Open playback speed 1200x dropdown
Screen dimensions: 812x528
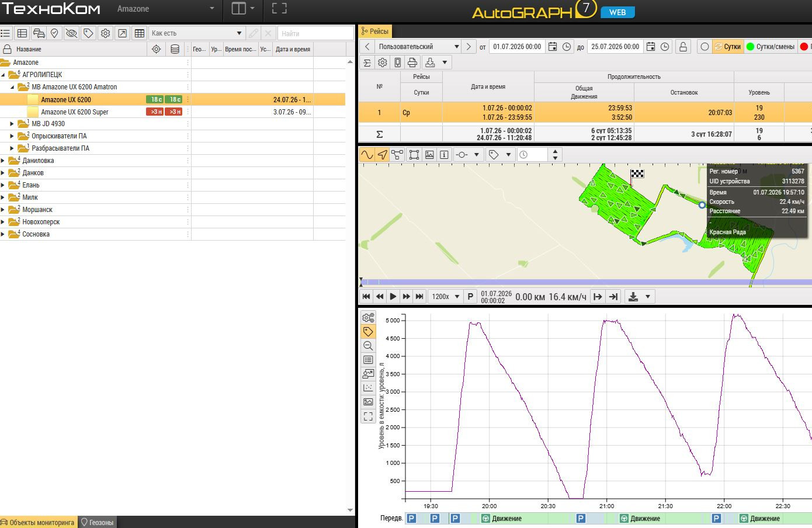pyautogui.click(x=445, y=297)
